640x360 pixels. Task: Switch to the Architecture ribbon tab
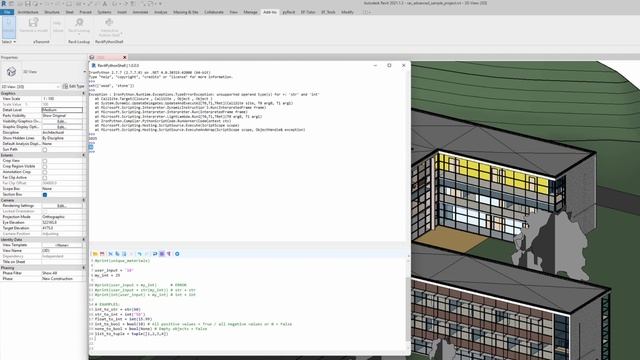pos(28,12)
